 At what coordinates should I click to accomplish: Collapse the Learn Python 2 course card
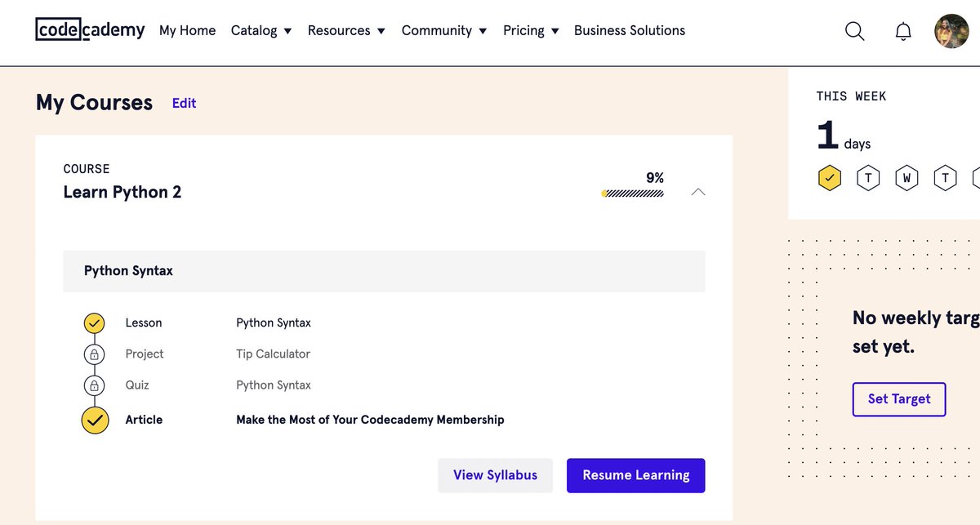[697, 192]
